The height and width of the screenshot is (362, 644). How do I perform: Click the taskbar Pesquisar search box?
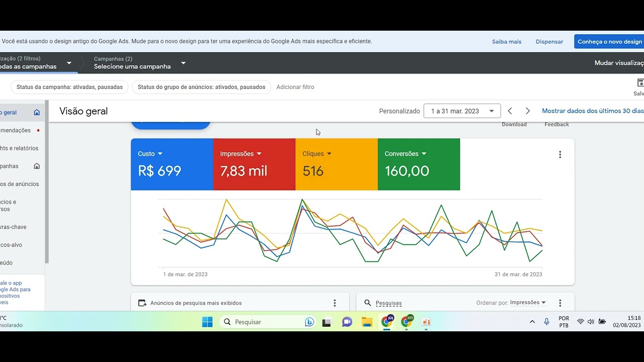click(x=268, y=322)
